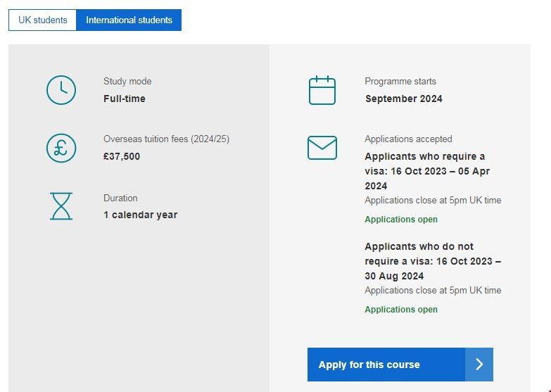Click the non-visa applicants deadline text
Image resolution: width=551 pixels, height=392 pixels.
coord(433,261)
